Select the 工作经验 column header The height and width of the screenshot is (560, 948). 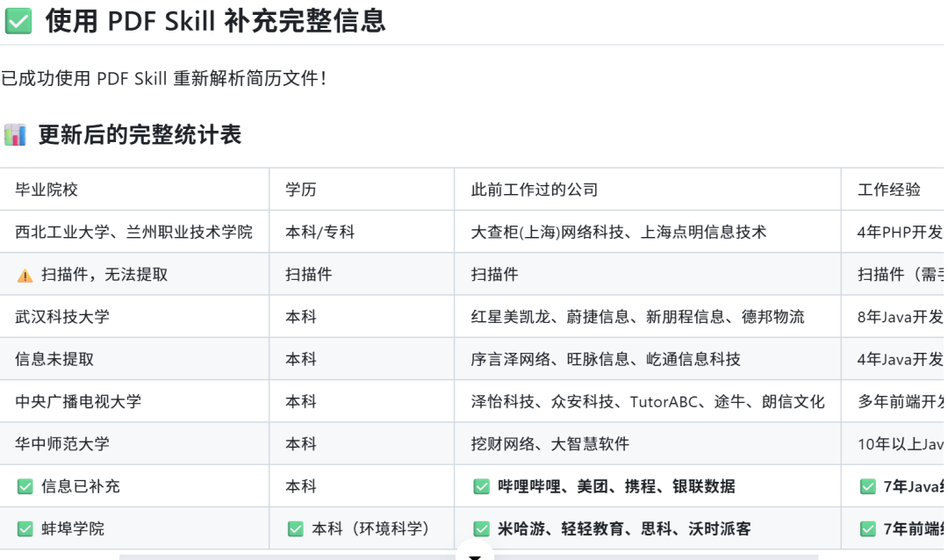coord(888,190)
